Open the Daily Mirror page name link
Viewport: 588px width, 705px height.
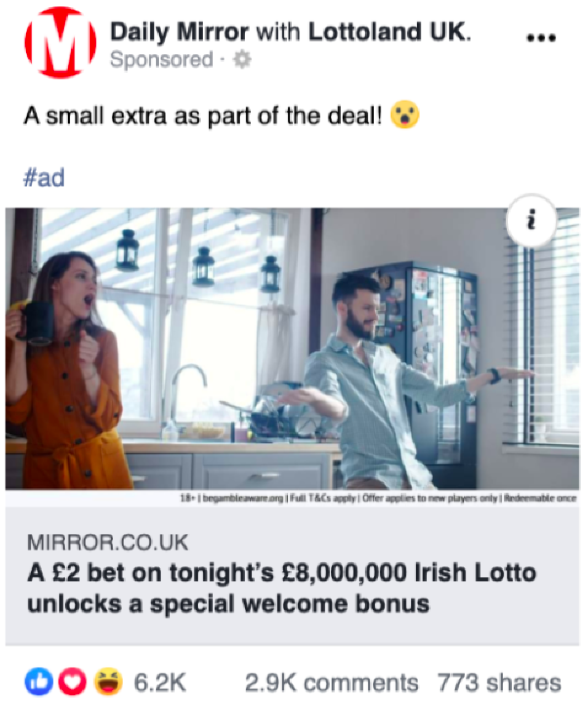(179, 32)
